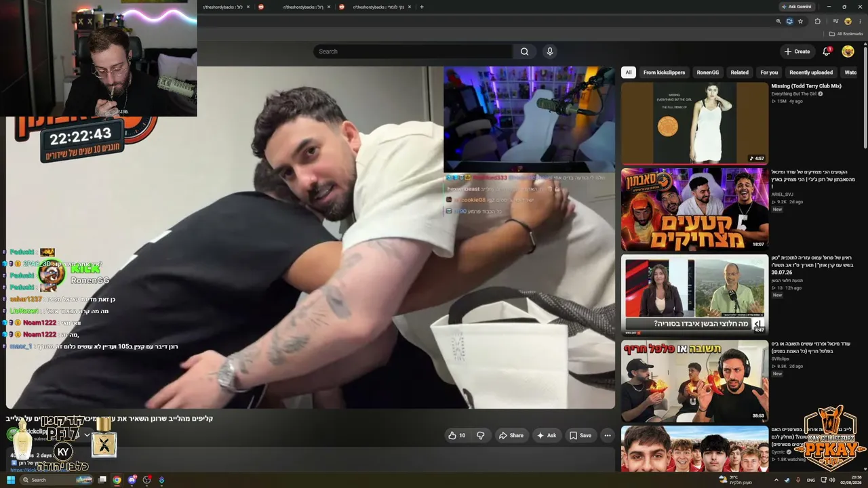Screen dimensions: 868x488
Task: Select the RonenGG filter chip
Action: pyautogui.click(x=707, y=73)
